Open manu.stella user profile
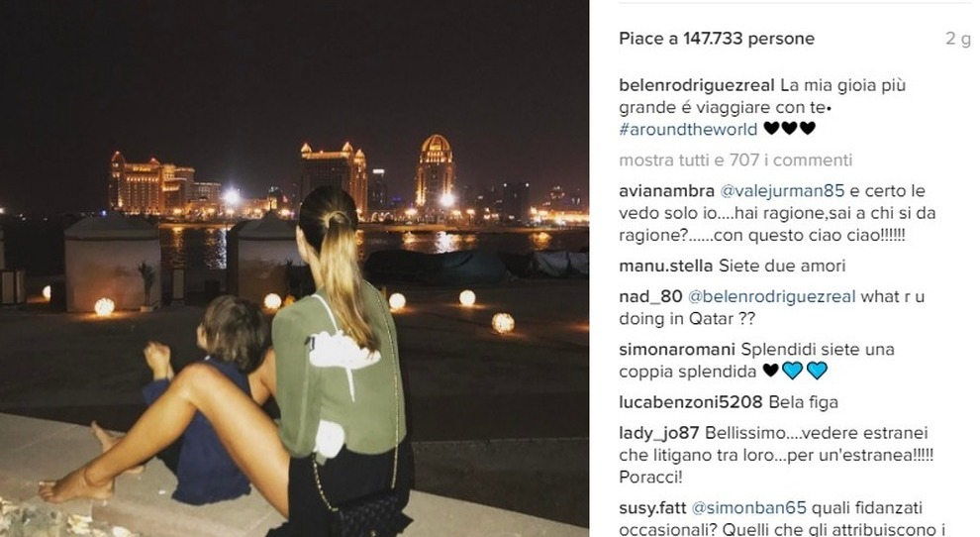980x537 pixels. (665, 266)
